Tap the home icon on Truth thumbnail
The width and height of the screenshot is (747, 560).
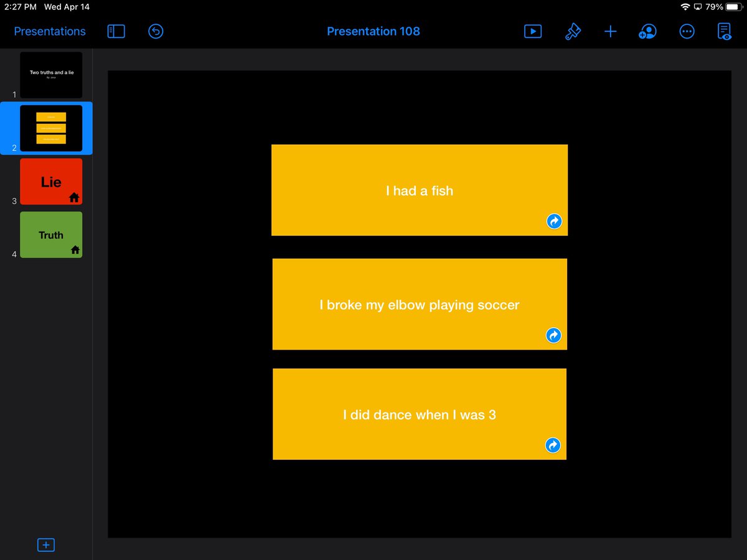75,250
